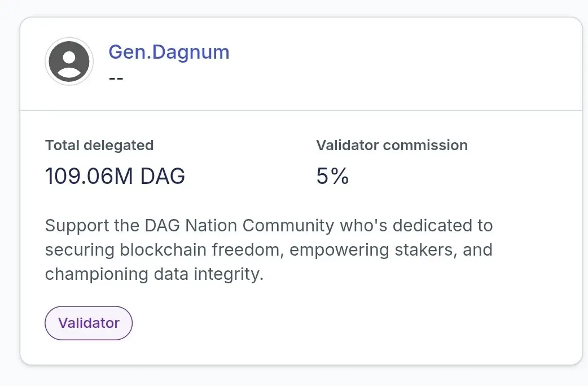Click the line starting with Support the DAG Nation
Image resolution: width=588 pixels, height=386 pixels.
(x=269, y=226)
